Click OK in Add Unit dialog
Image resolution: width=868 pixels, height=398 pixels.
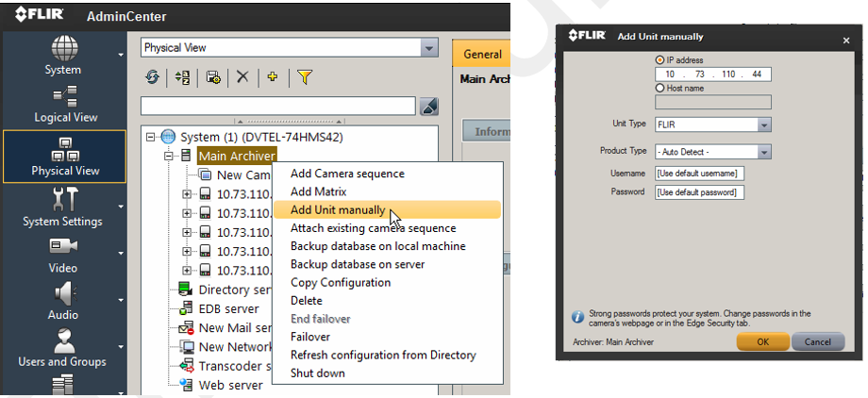point(762,341)
